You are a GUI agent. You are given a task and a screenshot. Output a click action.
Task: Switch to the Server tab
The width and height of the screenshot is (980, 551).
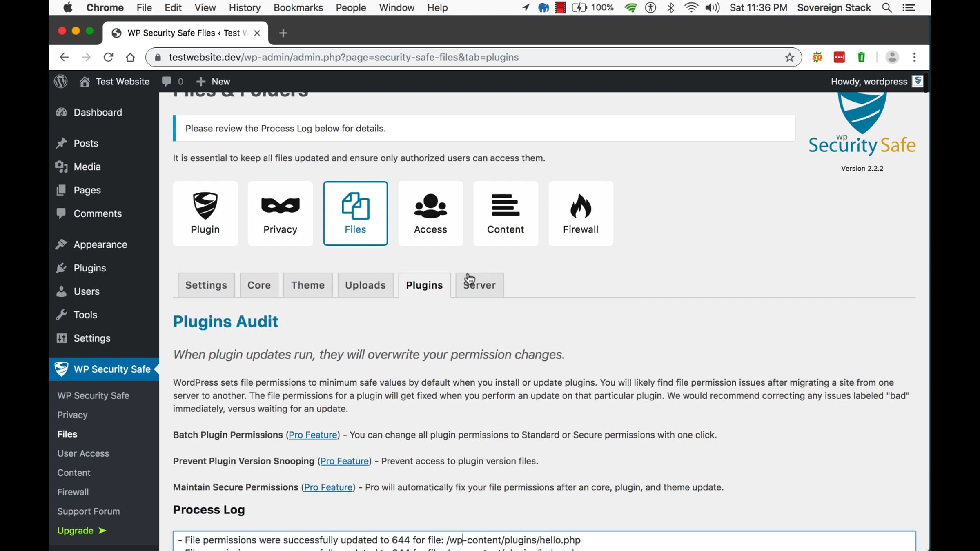(x=479, y=285)
